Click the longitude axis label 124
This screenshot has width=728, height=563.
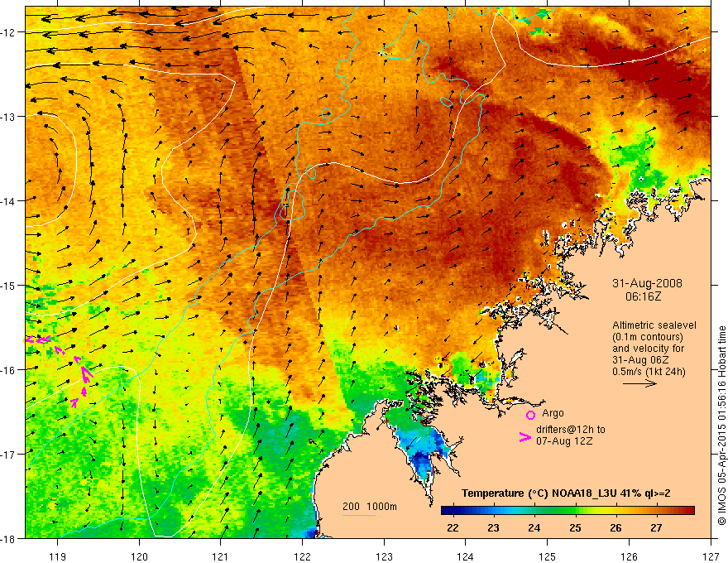466,556
